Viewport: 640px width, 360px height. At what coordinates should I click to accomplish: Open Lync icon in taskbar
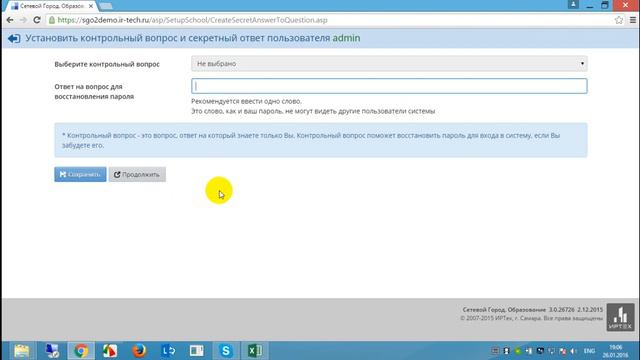(168, 351)
